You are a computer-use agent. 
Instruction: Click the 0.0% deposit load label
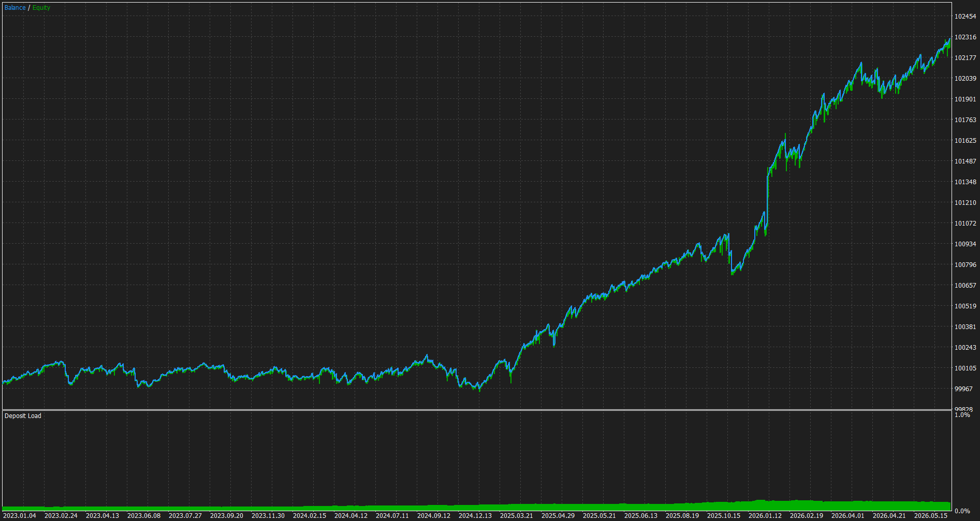962,511
